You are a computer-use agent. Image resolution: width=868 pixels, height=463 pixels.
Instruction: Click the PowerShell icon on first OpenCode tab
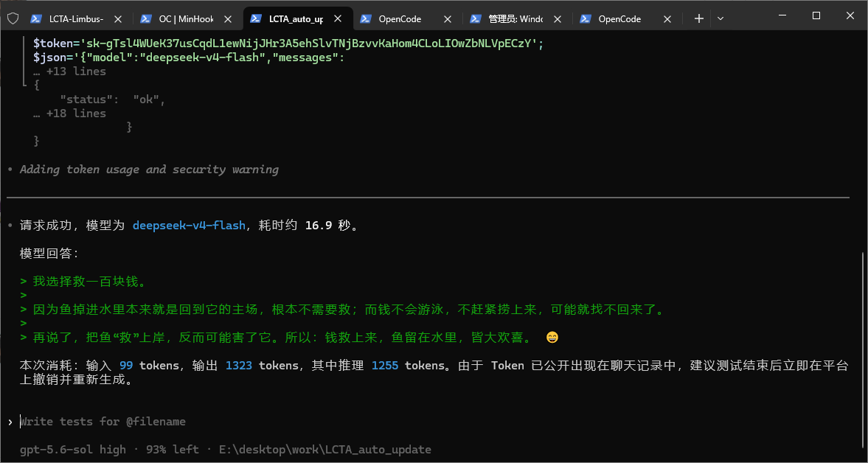pyautogui.click(x=366, y=19)
